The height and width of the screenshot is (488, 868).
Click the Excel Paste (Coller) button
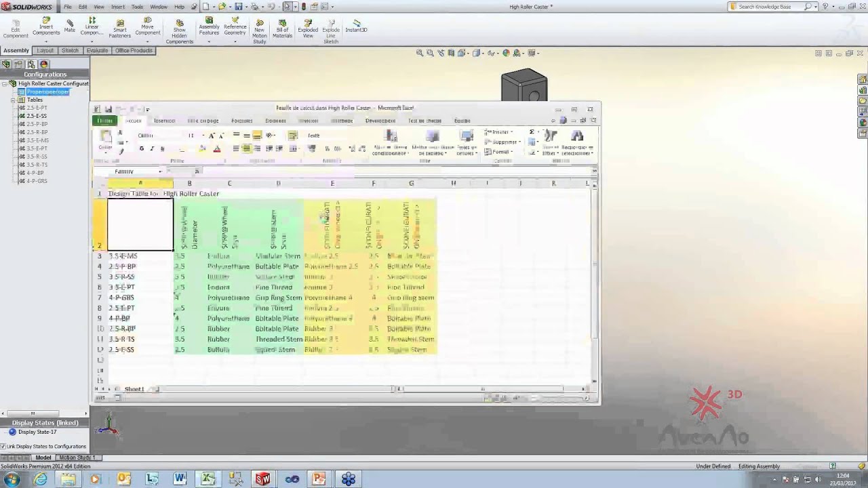105,140
